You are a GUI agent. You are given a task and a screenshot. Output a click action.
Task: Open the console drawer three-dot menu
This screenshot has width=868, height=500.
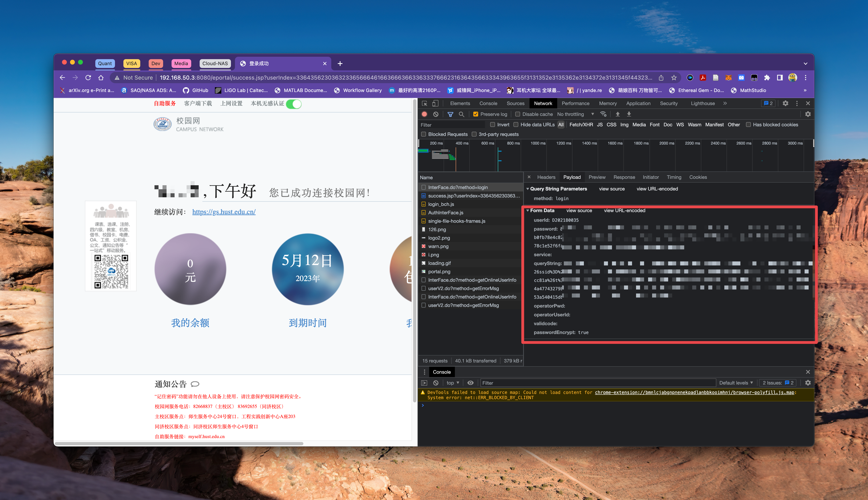[x=424, y=372]
